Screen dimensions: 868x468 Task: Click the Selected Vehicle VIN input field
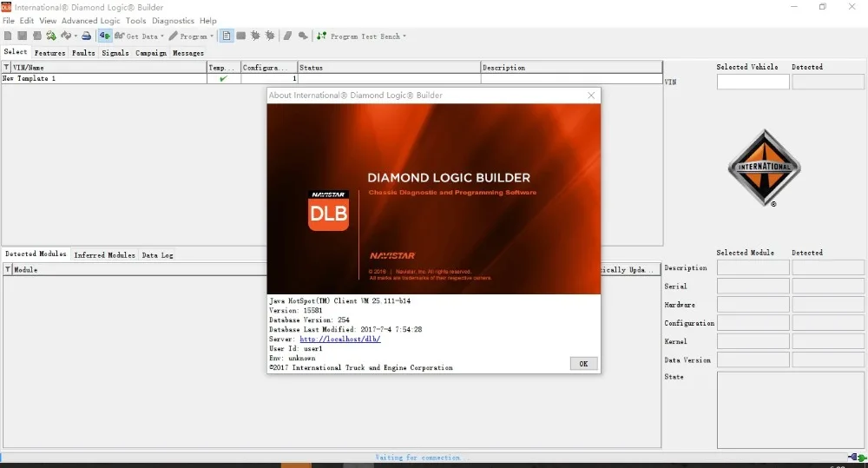[753, 82]
